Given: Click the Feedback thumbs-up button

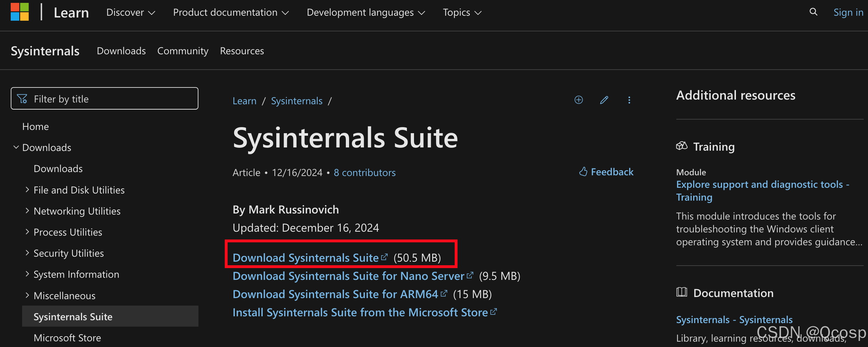Looking at the screenshot, I should (606, 172).
